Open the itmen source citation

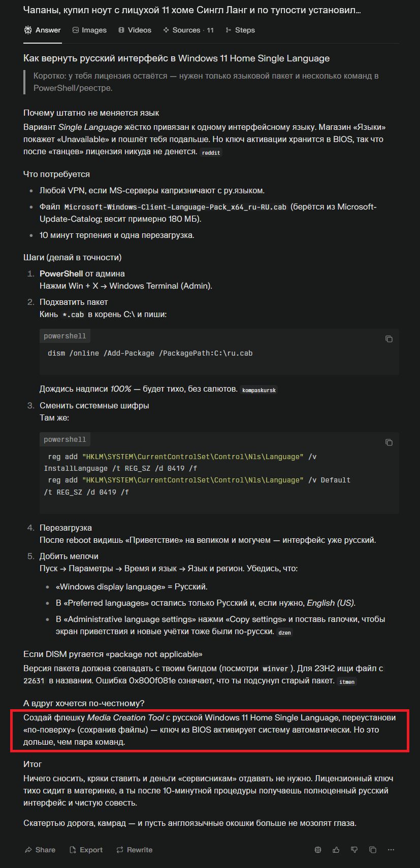click(x=347, y=682)
